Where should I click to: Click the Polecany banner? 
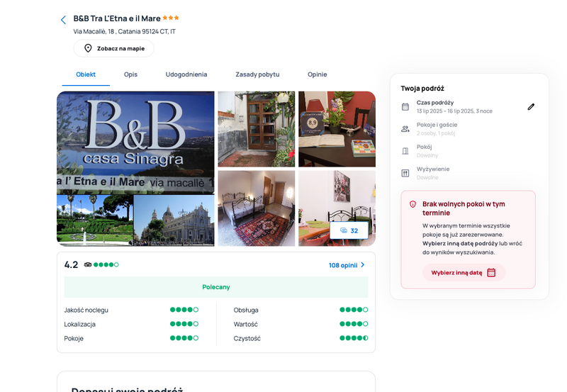216,287
